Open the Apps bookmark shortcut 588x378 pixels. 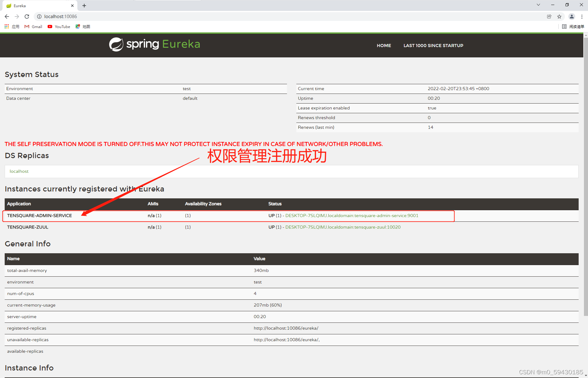tap(12, 27)
